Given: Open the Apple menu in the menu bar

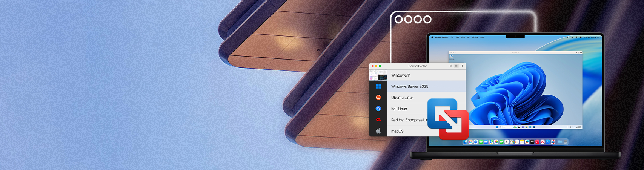Looking at the screenshot, I should click(x=432, y=37).
